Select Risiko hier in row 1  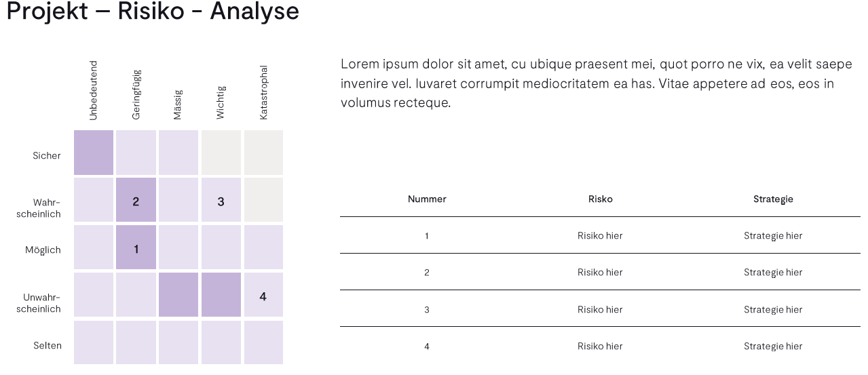click(600, 236)
